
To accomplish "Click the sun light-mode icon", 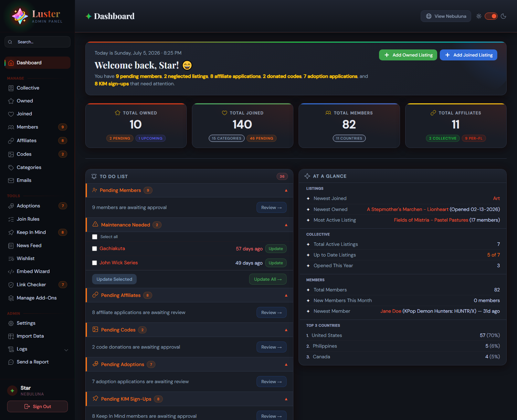I will pos(479,16).
